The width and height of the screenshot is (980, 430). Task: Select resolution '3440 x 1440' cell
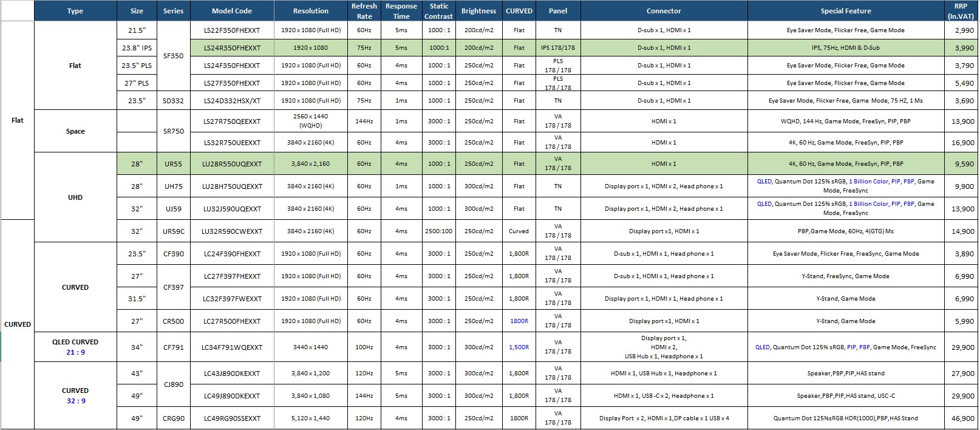(311, 347)
